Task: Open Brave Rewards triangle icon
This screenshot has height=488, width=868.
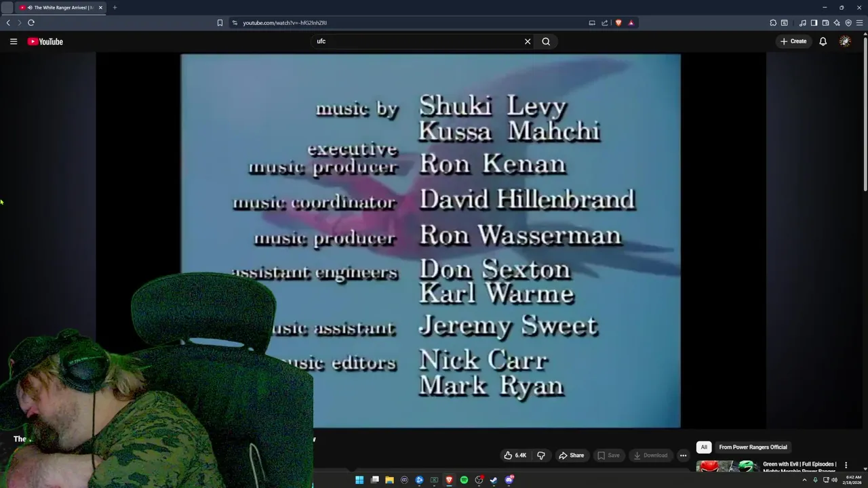Action: pos(631,22)
